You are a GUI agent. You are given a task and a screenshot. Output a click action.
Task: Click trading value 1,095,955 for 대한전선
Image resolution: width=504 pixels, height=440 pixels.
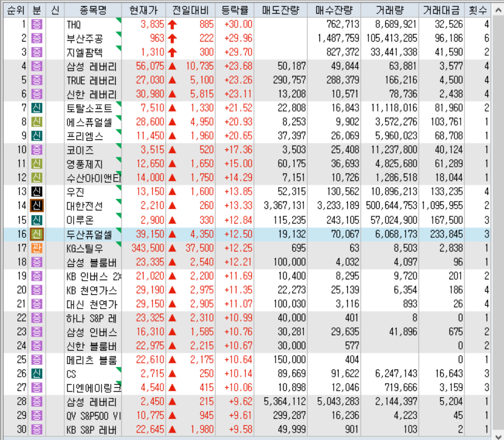tap(442, 206)
